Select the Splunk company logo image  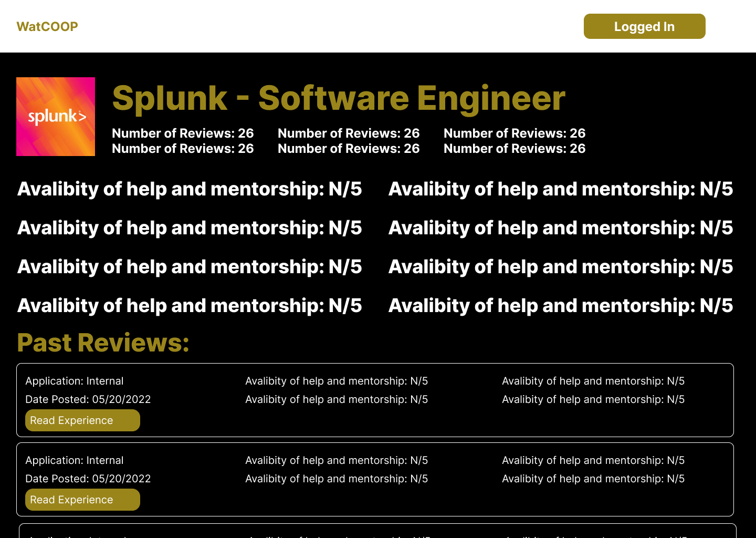pos(56,117)
